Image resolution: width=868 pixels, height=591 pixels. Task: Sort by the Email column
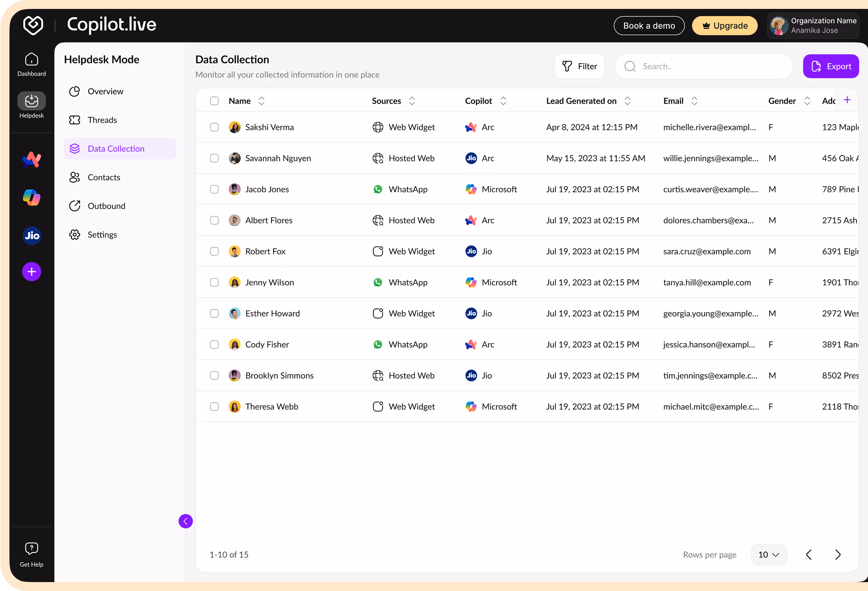tap(694, 101)
